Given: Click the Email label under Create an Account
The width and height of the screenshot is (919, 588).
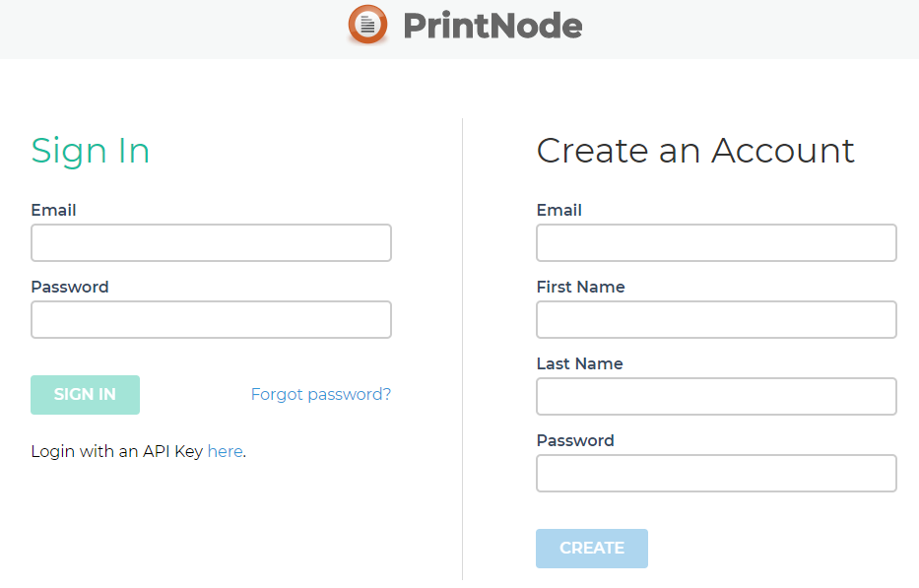Looking at the screenshot, I should 558,210.
